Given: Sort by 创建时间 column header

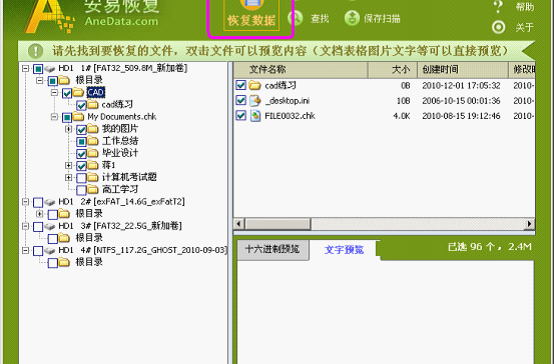Looking at the screenshot, I should click(463, 70).
